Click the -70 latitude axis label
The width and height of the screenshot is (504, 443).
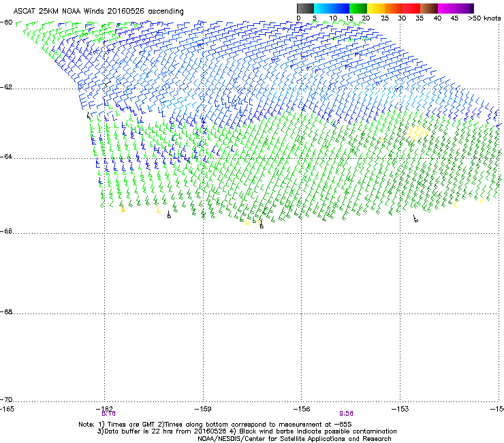[x=6, y=400]
